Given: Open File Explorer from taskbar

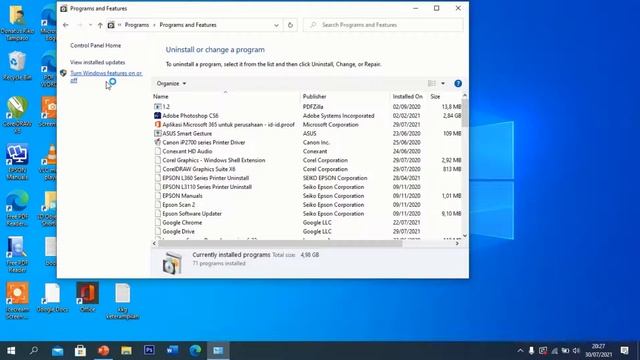Looking at the screenshot, I should 126,350.
